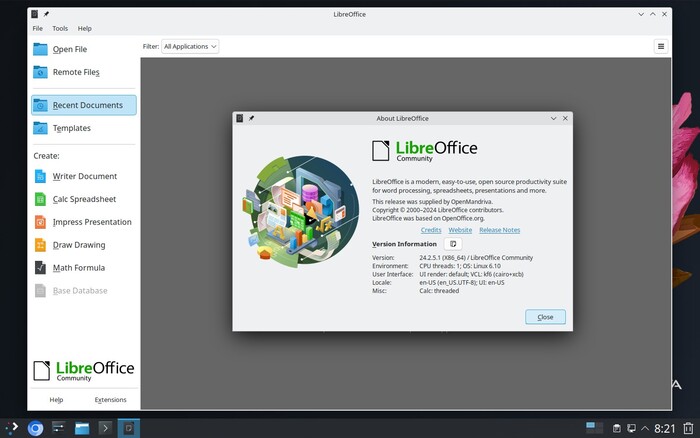Click the Help button at sidebar bottom
This screenshot has width=700, height=438.
(x=56, y=400)
